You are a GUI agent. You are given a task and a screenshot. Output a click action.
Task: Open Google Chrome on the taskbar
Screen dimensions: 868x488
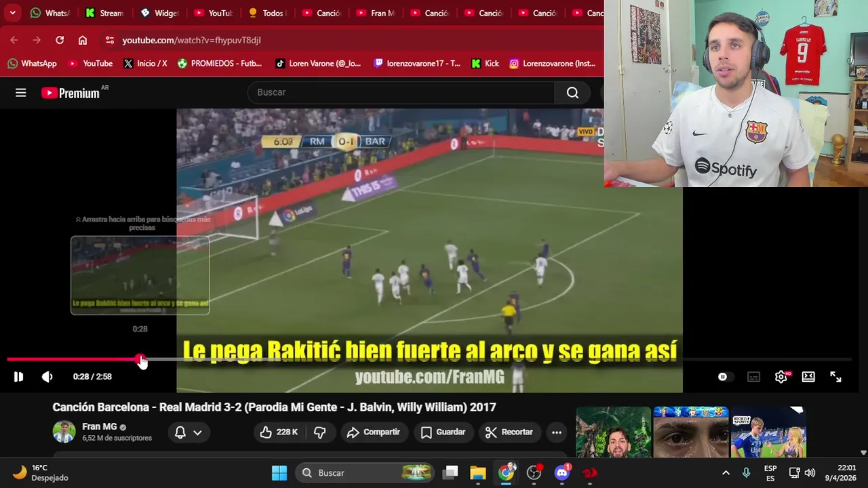tap(507, 473)
